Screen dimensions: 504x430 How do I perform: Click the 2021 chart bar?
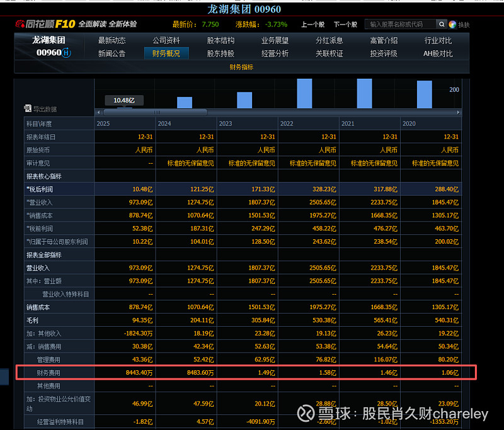pyautogui.click(x=365, y=93)
